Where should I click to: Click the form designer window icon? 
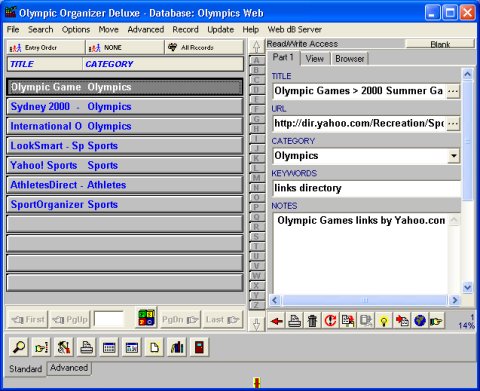point(132,347)
